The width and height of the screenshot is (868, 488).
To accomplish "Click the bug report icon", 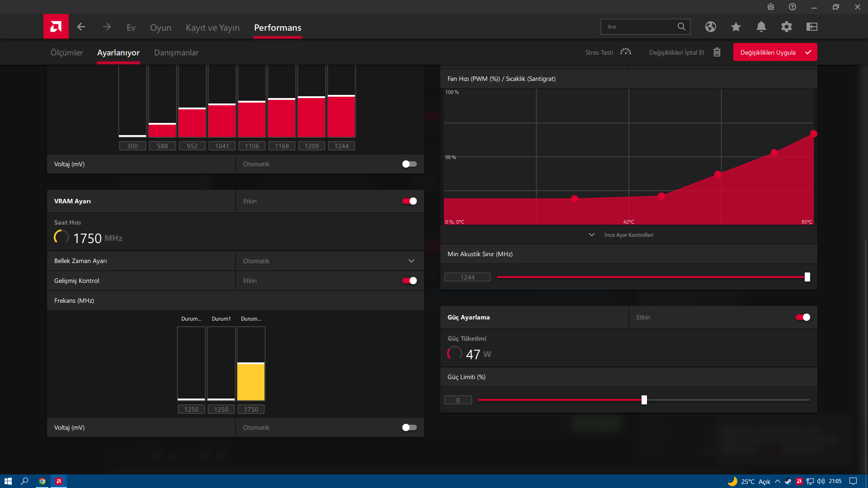I will (771, 7).
